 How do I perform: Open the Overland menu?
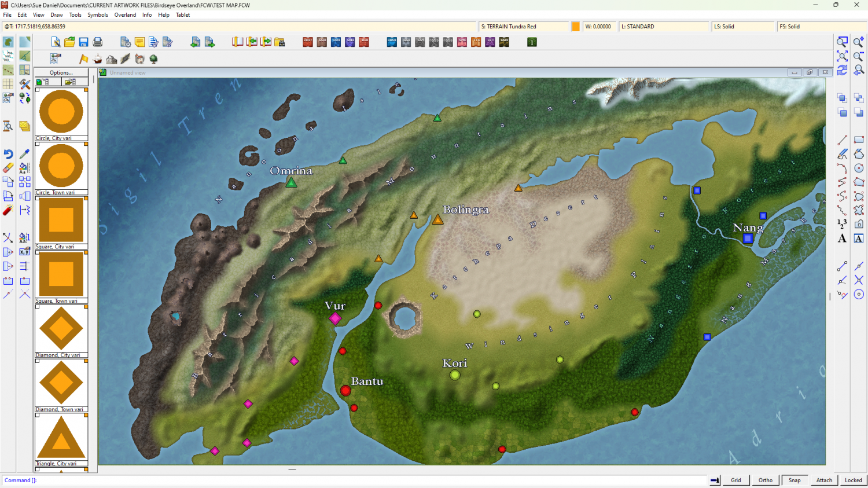coord(125,15)
